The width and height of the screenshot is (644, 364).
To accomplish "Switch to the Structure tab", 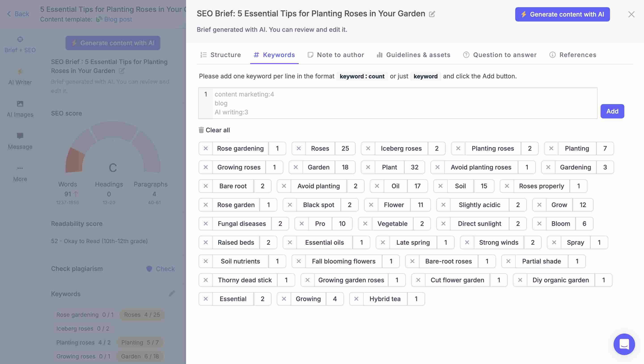I will tap(220, 55).
